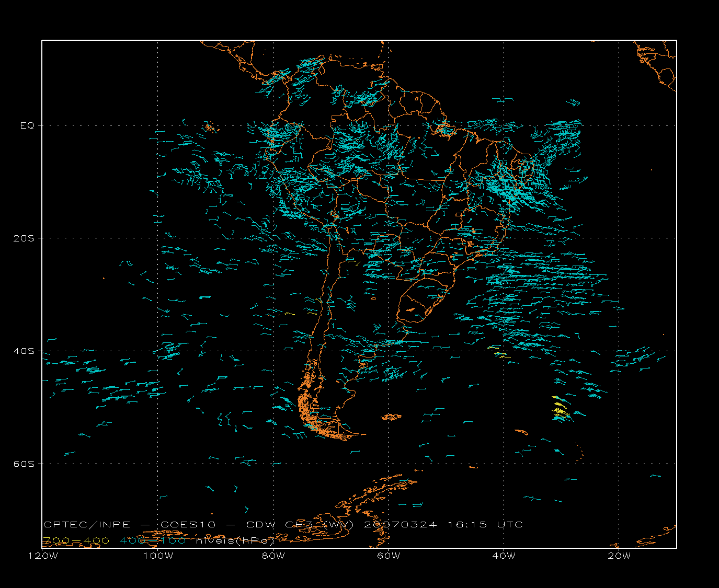Click the cyan 400-100 legend entry
The image size is (719, 588).
tap(153, 540)
